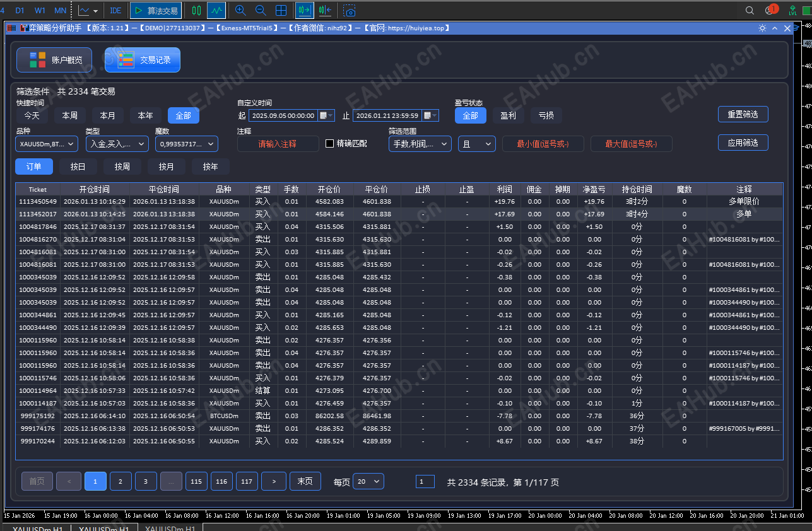Toggle panel theme with sun icon
Viewport: 812px width, 531px height.
coord(762,28)
